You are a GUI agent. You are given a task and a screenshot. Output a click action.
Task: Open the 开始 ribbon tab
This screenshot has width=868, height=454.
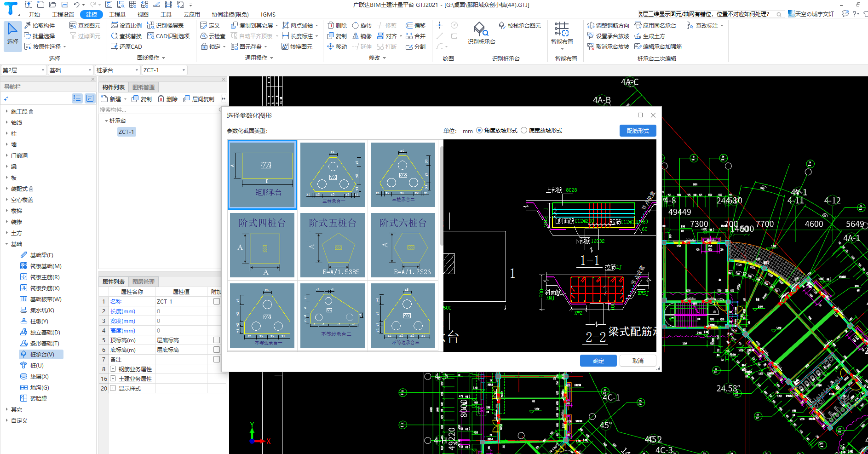[x=34, y=14]
